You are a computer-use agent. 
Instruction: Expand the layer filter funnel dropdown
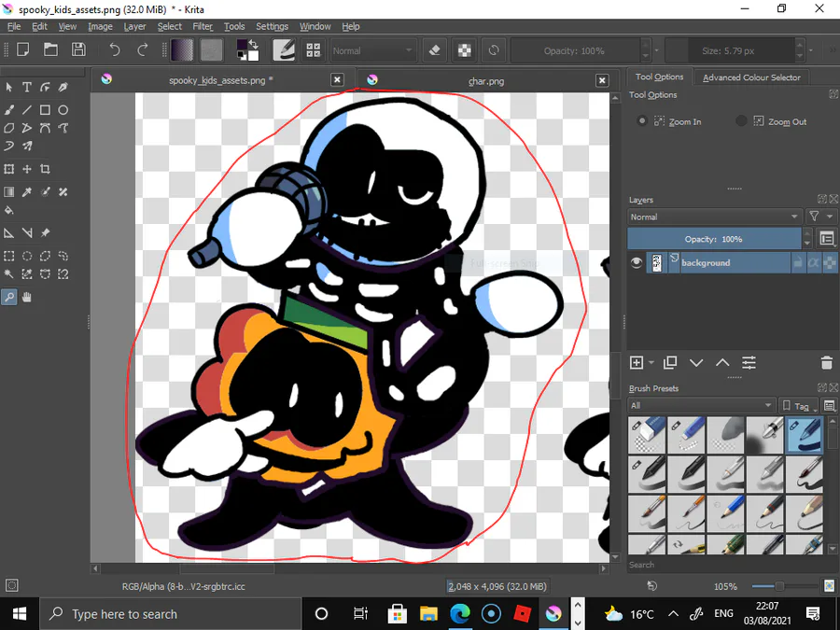820,217
